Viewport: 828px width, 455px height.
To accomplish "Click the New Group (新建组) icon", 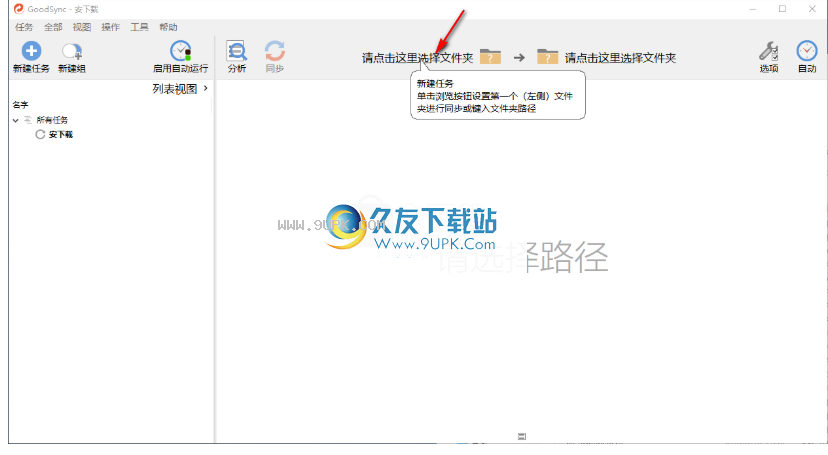I will [72, 51].
